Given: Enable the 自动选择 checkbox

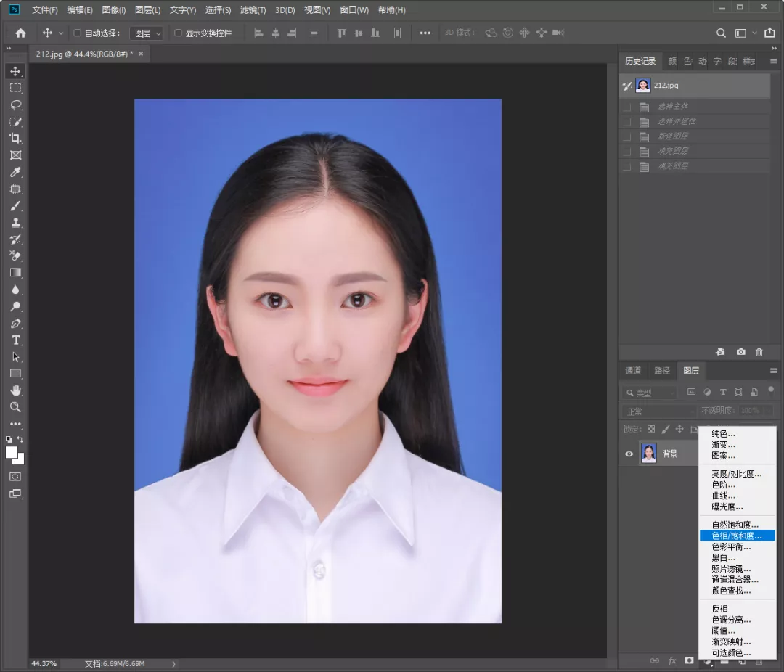Looking at the screenshot, I should [78, 33].
